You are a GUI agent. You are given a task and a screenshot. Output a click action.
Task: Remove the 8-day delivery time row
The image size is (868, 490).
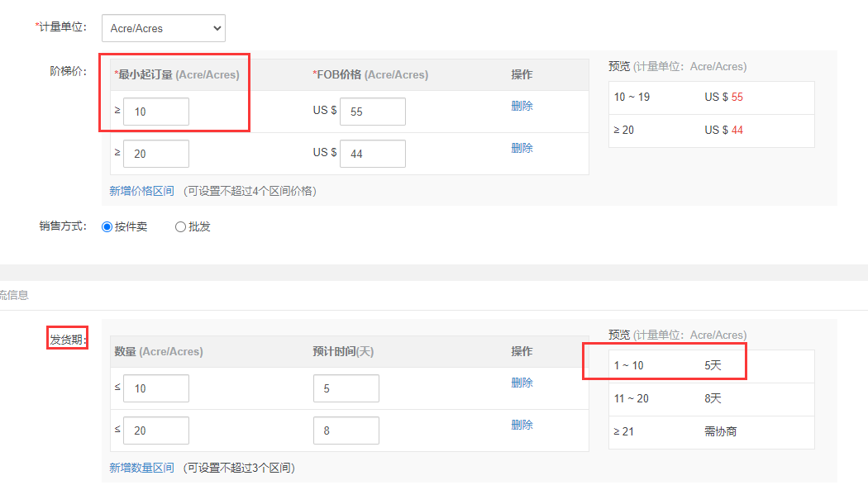[x=522, y=425]
